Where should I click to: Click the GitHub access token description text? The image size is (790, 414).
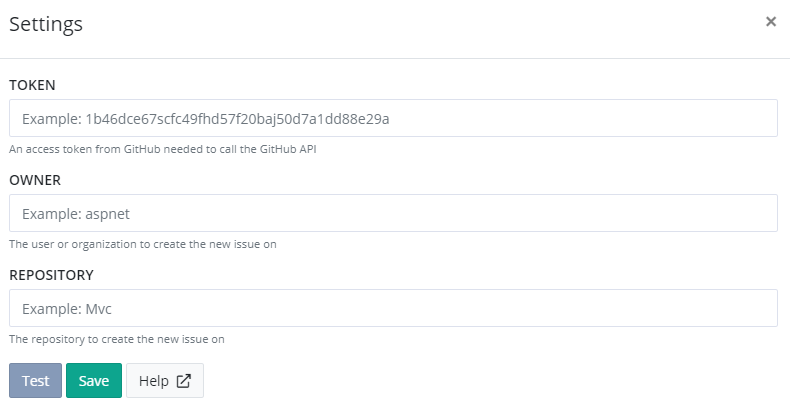[x=163, y=149]
